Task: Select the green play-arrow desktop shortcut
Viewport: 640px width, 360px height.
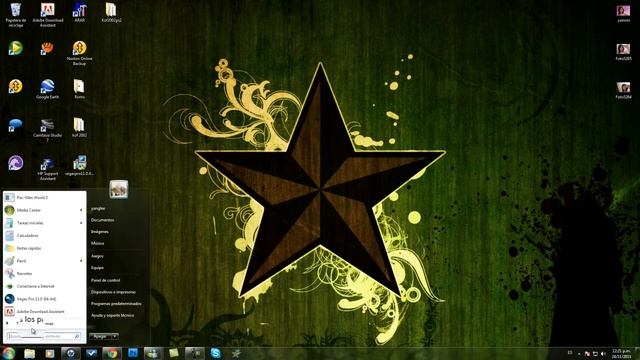Action: (16, 48)
